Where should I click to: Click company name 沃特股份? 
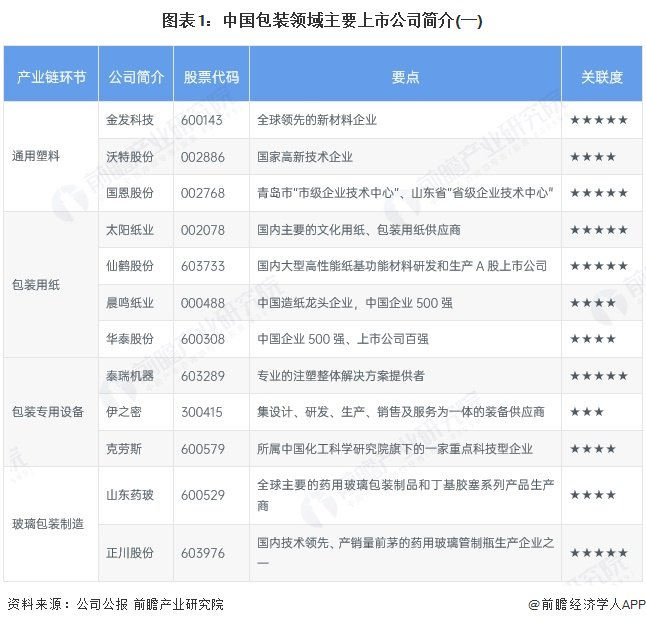pyautogui.click(x=130, y=157)
